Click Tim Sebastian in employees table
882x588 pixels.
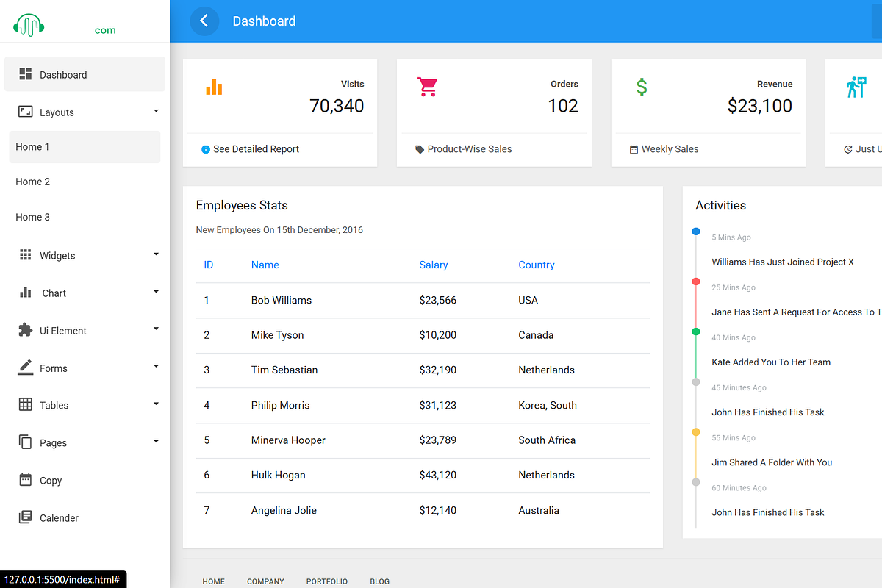(284, 370)
